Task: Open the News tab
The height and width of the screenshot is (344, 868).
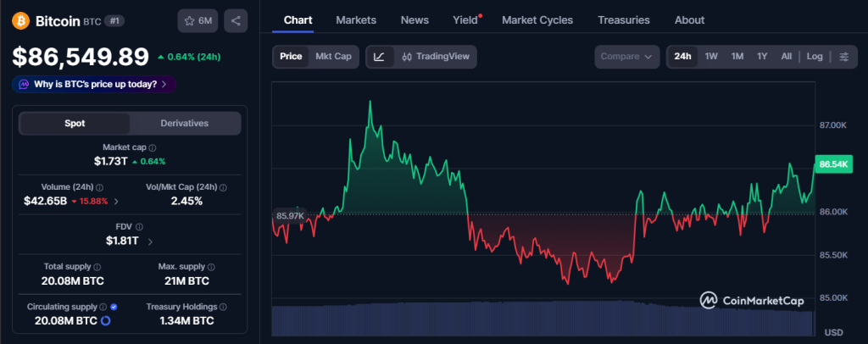Action: (415, 19)
